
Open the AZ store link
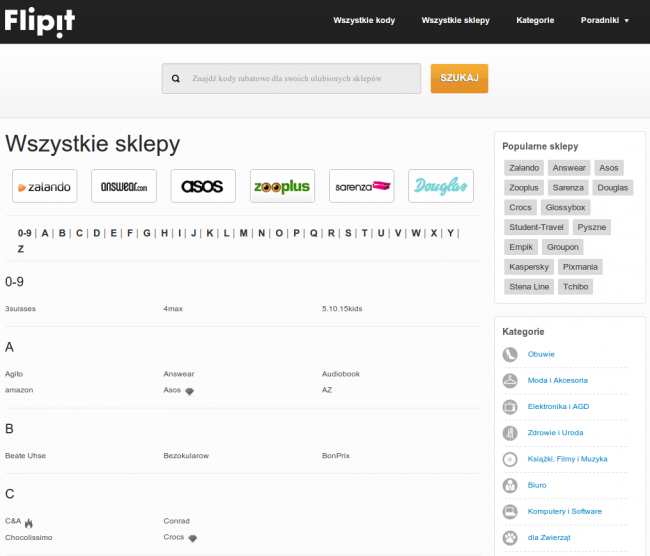pos(327,390)
